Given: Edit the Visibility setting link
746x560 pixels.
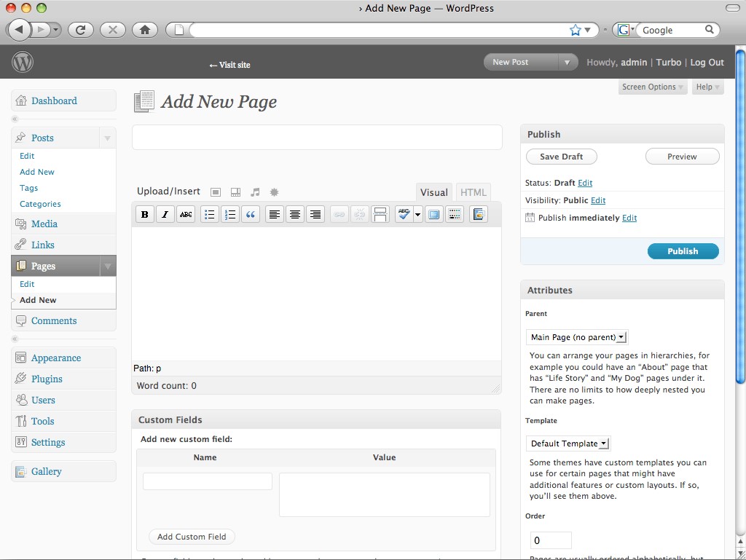Looking at the screenshot, I should (598, 200).
